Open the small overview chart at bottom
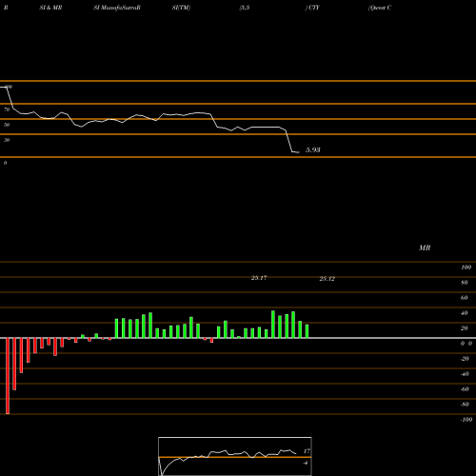 coord(235,456)
